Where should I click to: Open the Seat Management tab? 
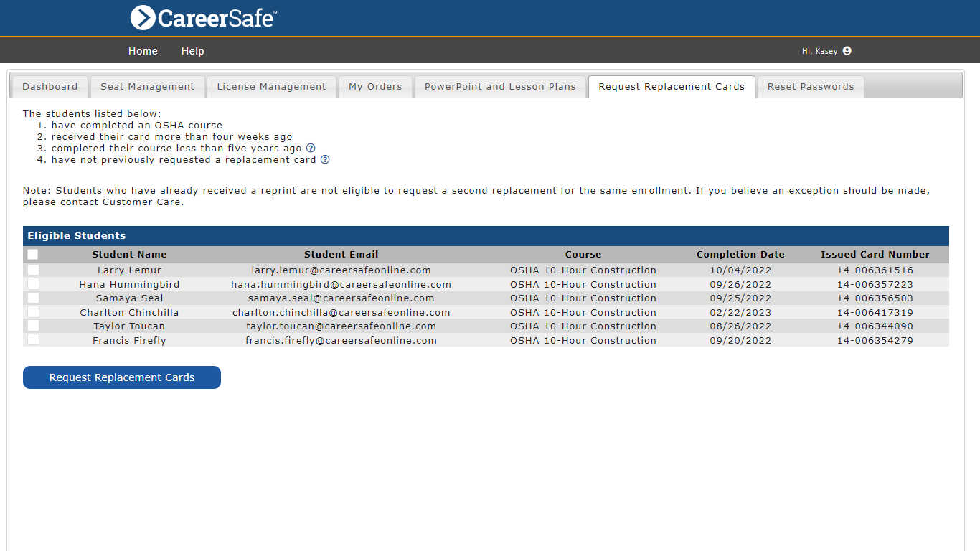pyautogui.click(x=147, y=87)
